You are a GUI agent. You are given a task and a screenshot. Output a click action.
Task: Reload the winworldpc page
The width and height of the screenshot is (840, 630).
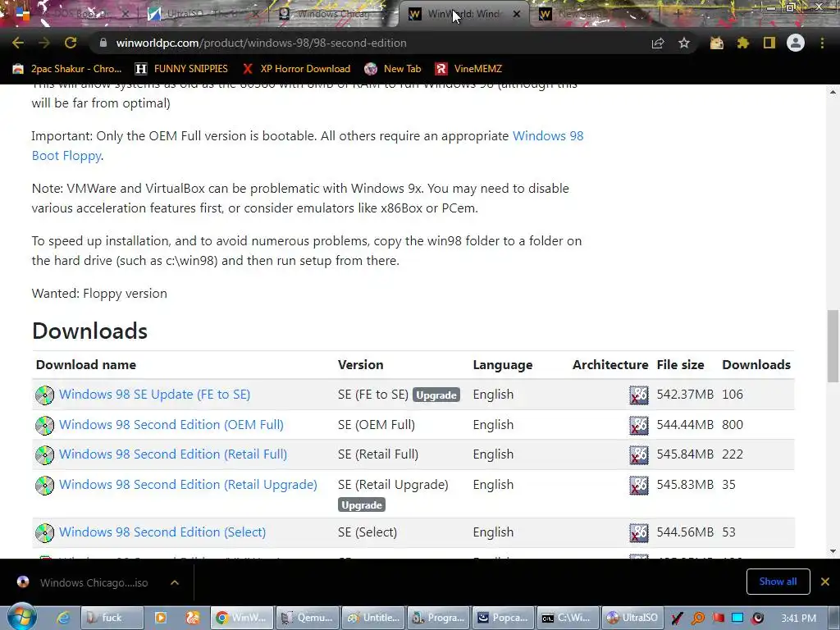click(x=71, y=43)
